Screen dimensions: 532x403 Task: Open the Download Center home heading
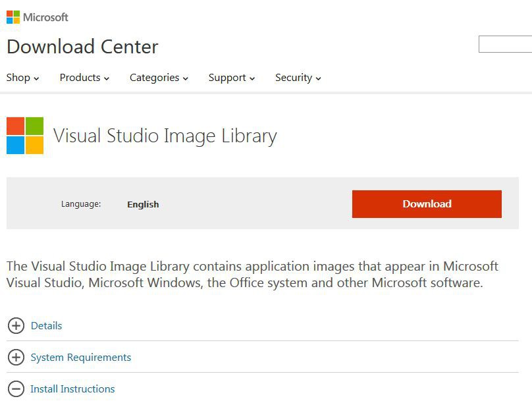point(82,47)
